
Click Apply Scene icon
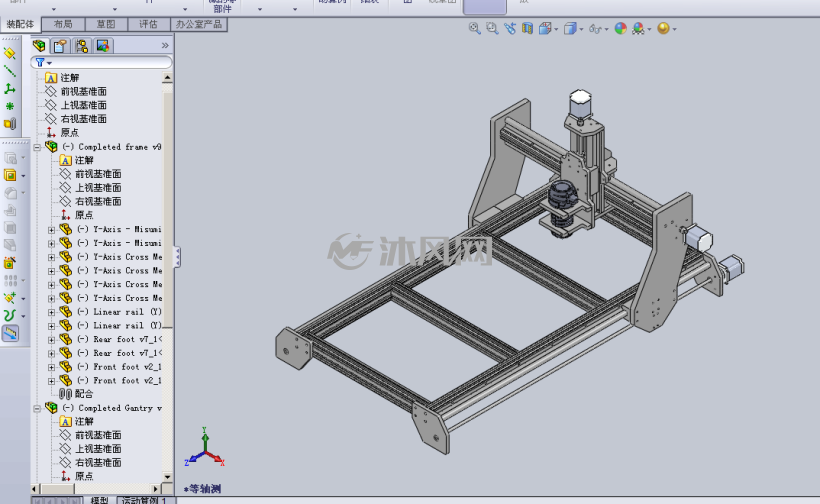(x=638, y=28)
